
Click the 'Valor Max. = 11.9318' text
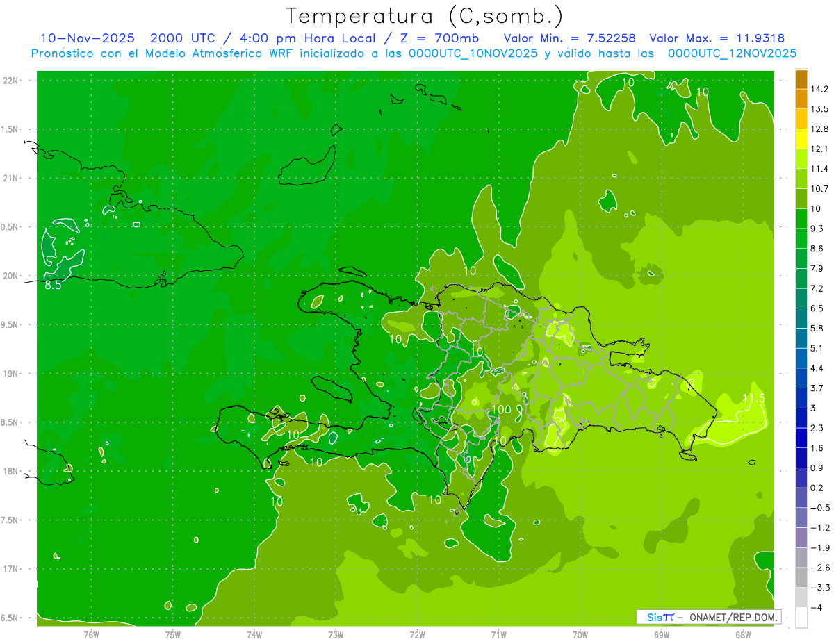pyautogui.click(x=717, y=38)
